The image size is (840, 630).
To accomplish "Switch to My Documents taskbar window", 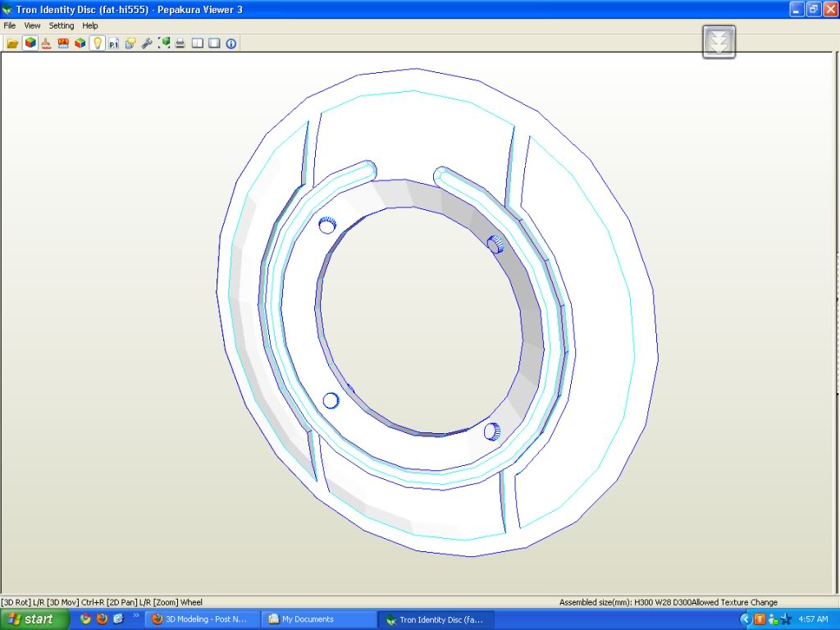I will [319, 619].
